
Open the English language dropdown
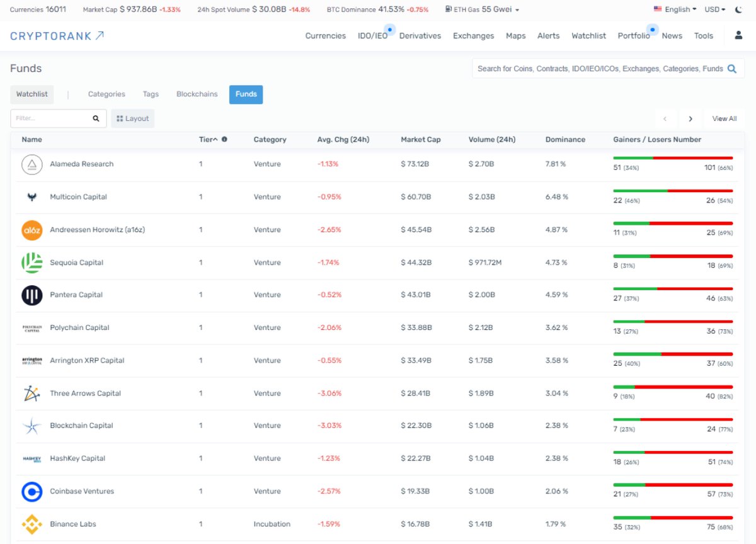[x=675, y=9]
